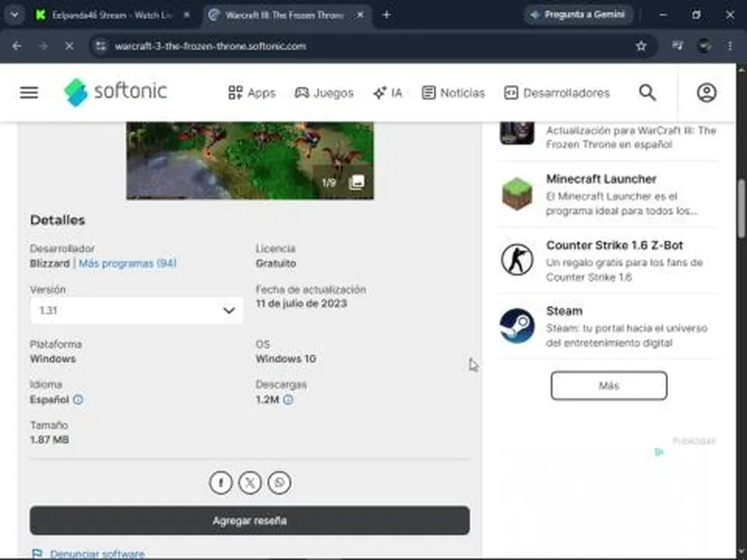The height and width of the screenshot is (560, 747).
Task: Click the 1.87 MB size value
Action: click(50, 440)
